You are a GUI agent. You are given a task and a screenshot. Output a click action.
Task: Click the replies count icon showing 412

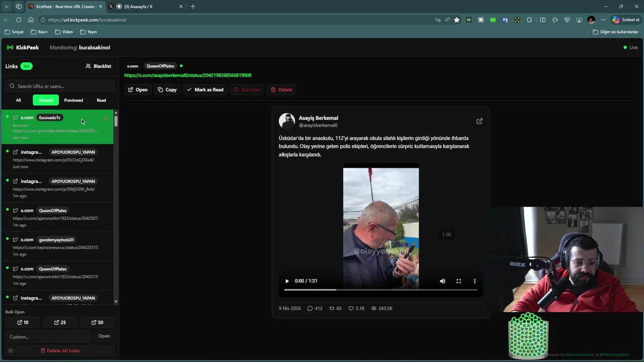(x=310, y=308)
